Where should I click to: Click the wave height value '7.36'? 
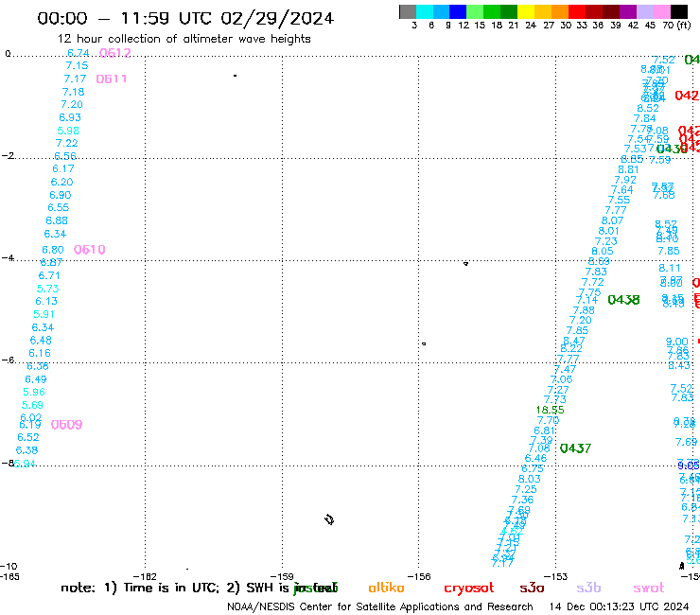pyautogui.click(x=522, y=500)
